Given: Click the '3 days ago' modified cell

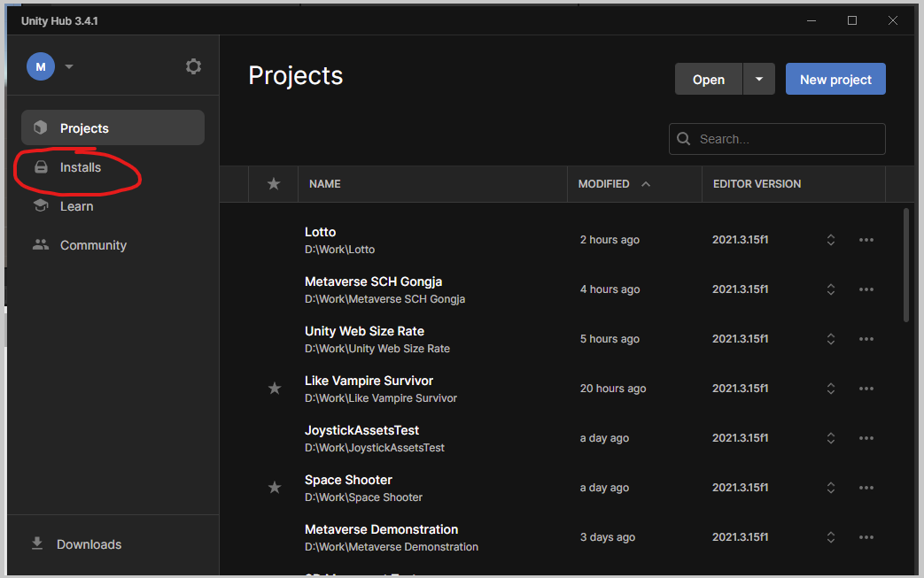Looking at the screenshot, I should pyautogui.click(x=608, y=536).
